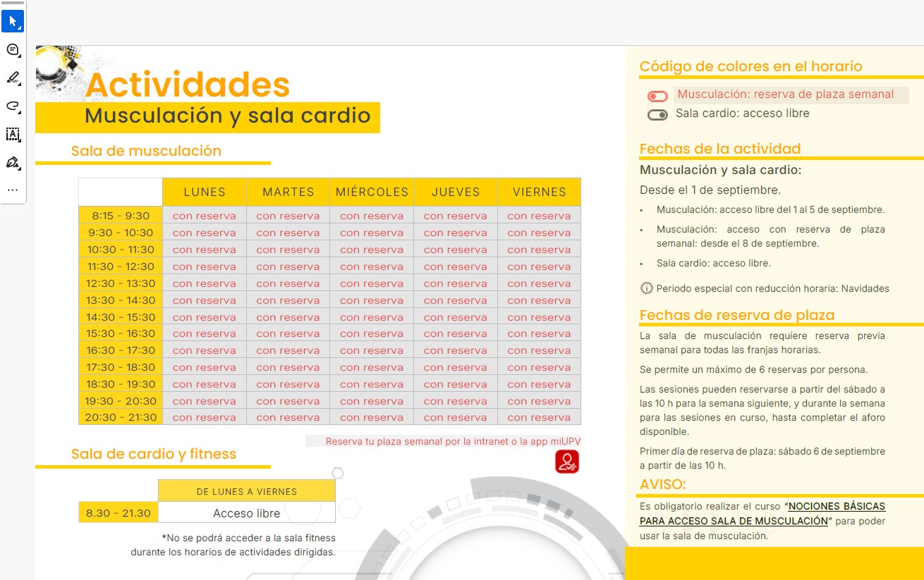Click the 12:30 - 13:30 time slot
The width and height of the screenshot is (924, 580).
[121, 283]
